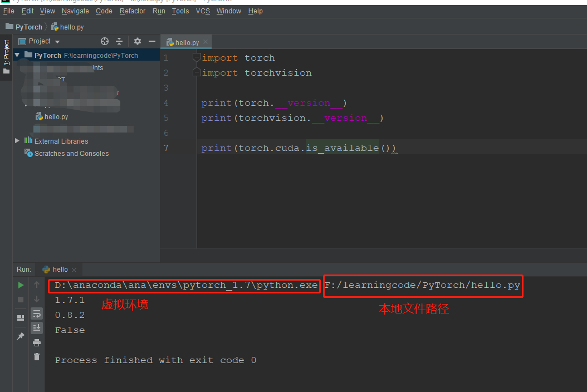The width and height of the screenshot is (587, 392).
Task: Open the Refactor menu
Action: (x=132, y=11)
